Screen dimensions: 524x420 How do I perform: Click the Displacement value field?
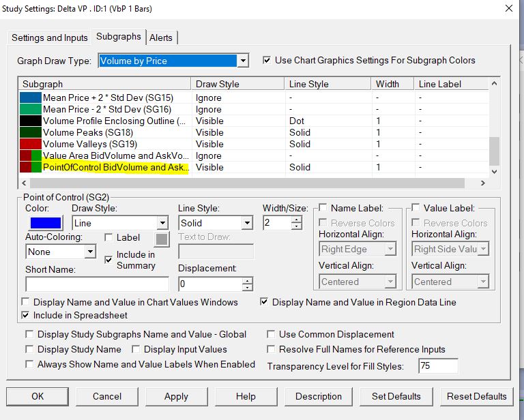coord(211,284)
